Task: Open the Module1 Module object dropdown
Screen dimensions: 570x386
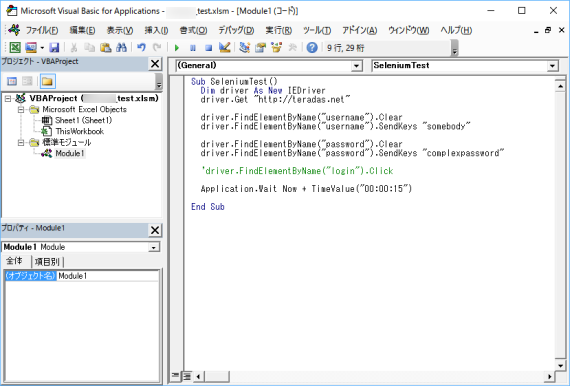Action: [154, 248]
